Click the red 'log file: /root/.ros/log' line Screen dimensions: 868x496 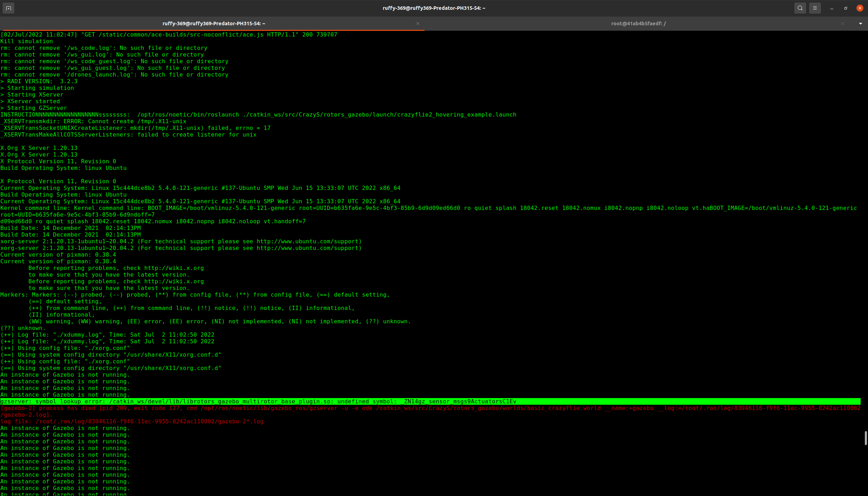(x=132, y=421)
